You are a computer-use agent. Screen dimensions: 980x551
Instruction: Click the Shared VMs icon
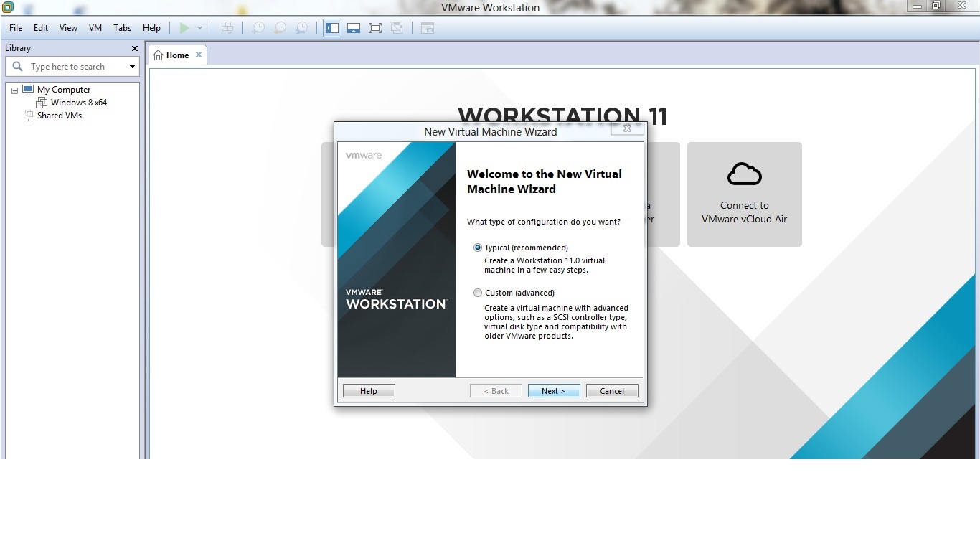point(28,116)
